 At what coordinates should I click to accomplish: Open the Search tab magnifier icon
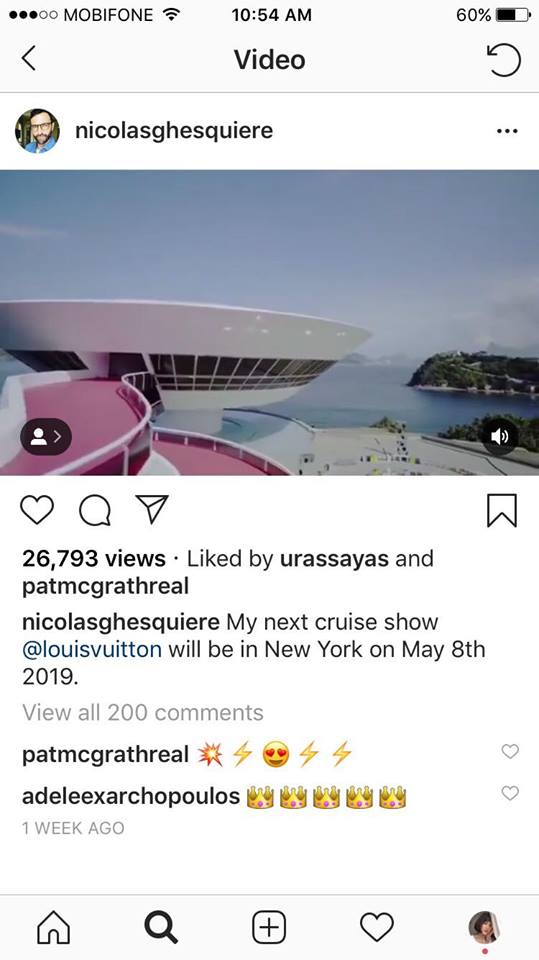(x=162, y=927)
